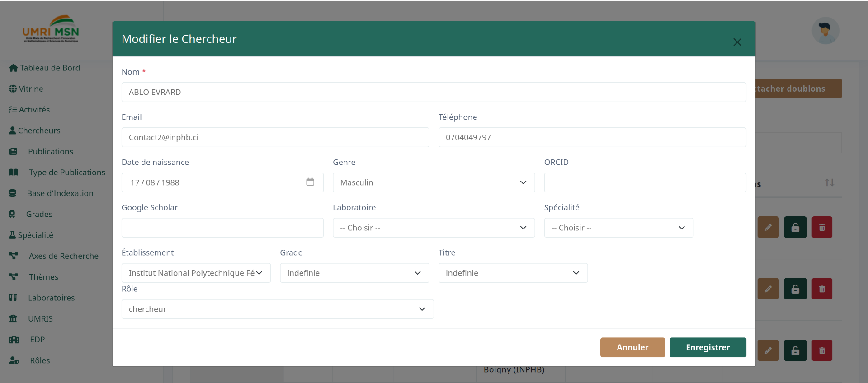868x383 pixels.
Task: Click the third row's unlock icon
Action: tap(795, 350)
